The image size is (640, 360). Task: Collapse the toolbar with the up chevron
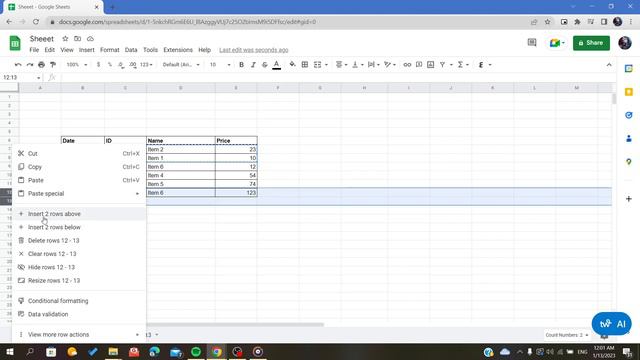tap(609, 64)
